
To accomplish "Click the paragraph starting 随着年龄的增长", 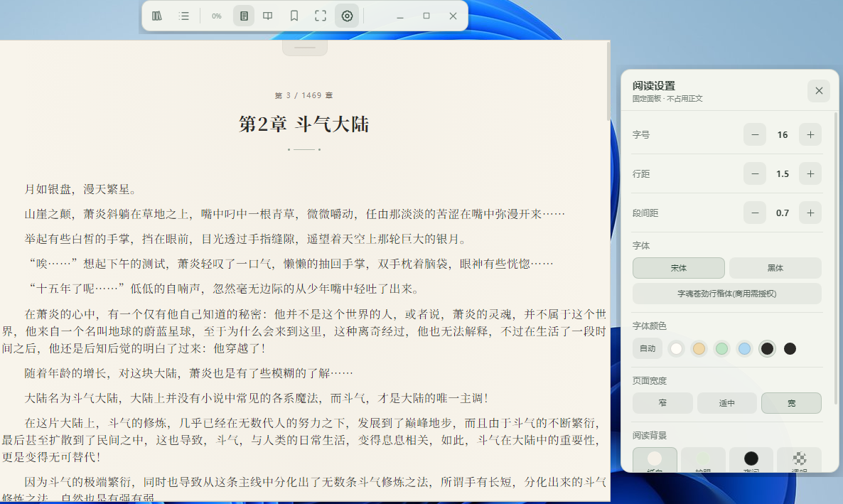I will [188, 373].
